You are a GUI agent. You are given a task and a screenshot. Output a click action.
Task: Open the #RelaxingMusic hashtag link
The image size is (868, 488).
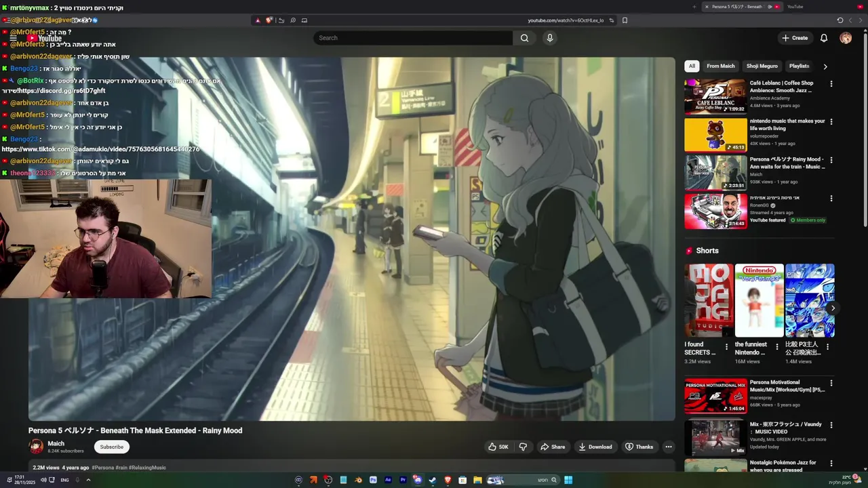(147, 468)
